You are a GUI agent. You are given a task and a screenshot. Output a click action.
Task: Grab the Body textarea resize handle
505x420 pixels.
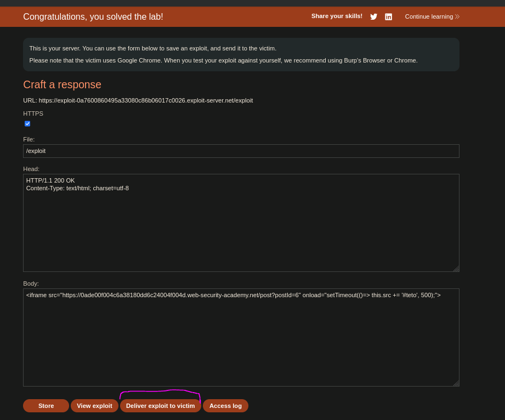(456, 383)
